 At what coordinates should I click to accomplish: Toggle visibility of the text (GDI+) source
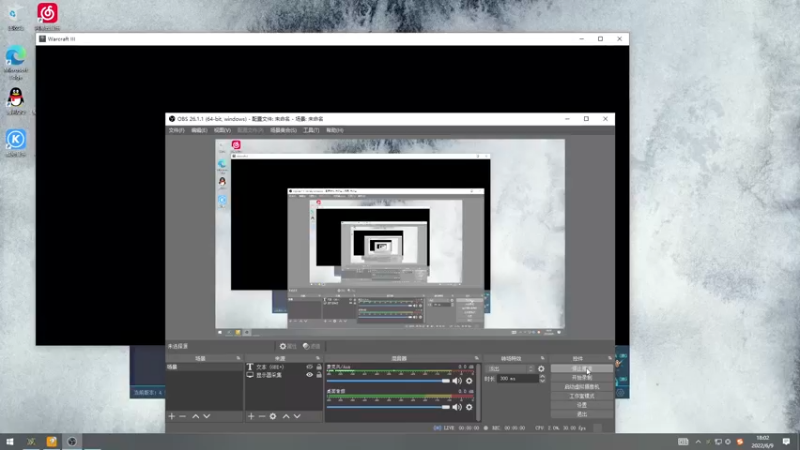coord(309,367)
